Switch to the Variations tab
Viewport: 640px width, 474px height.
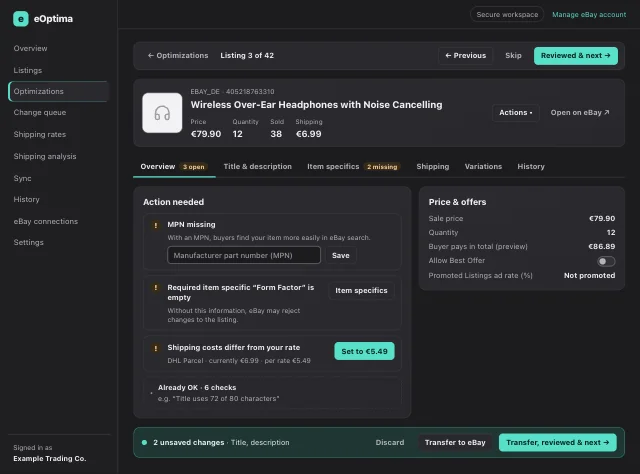[x=483, y=167]
